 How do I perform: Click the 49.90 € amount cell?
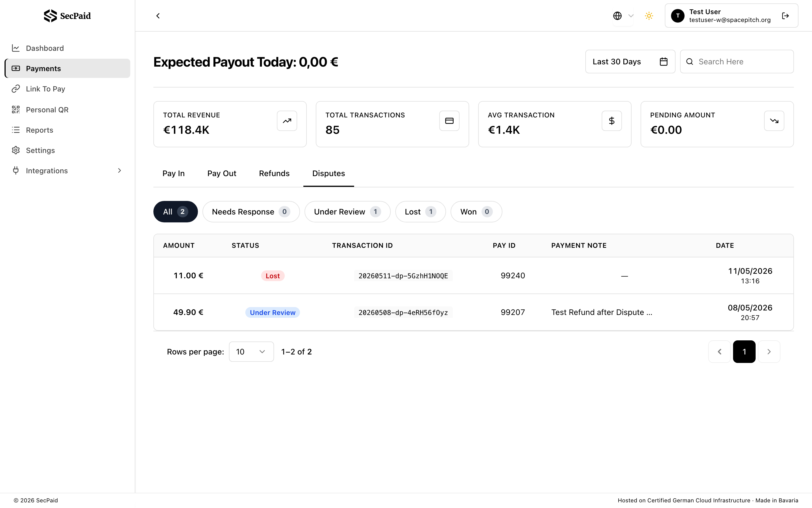click(188, 312)
